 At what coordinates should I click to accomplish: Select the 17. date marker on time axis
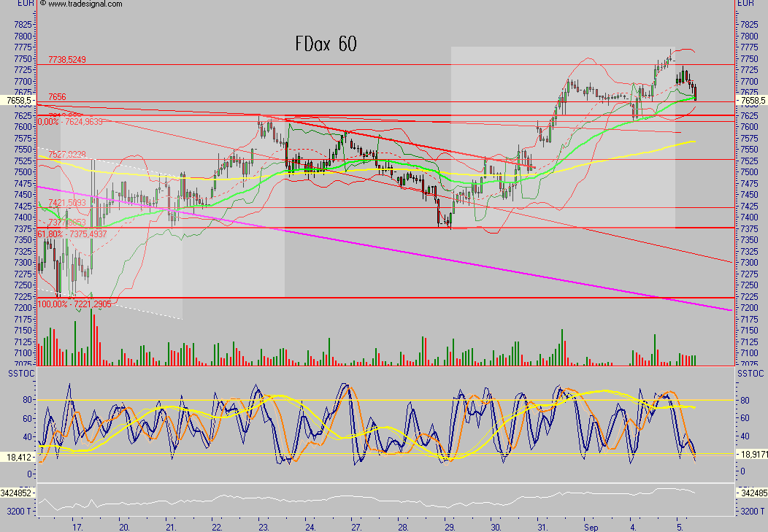[x=79, y=525]
